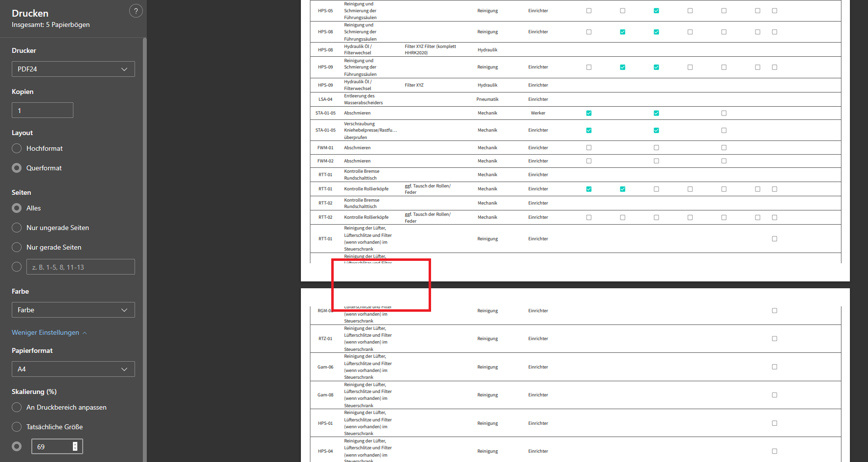Check the FWM-01 Abschmieren checkbox
Image resolution: width=868 pixels, height=462 pixels.
[x=589, y=147]
